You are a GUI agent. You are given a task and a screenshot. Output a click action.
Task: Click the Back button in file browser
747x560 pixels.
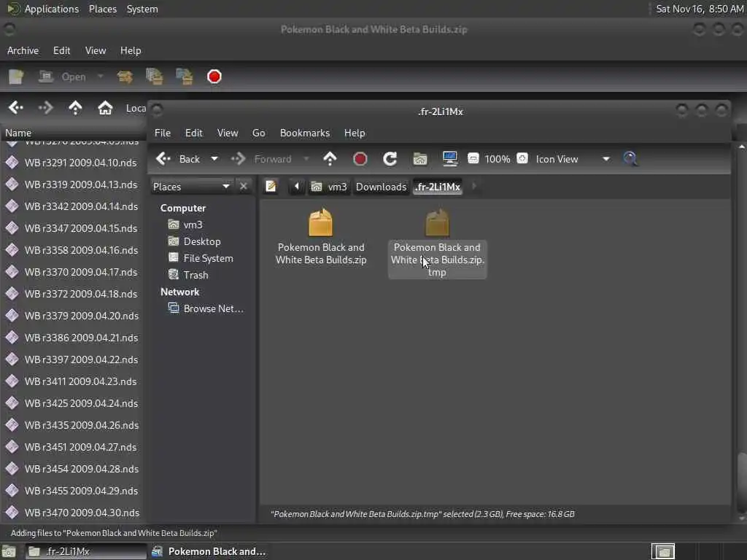pos(178,159)
